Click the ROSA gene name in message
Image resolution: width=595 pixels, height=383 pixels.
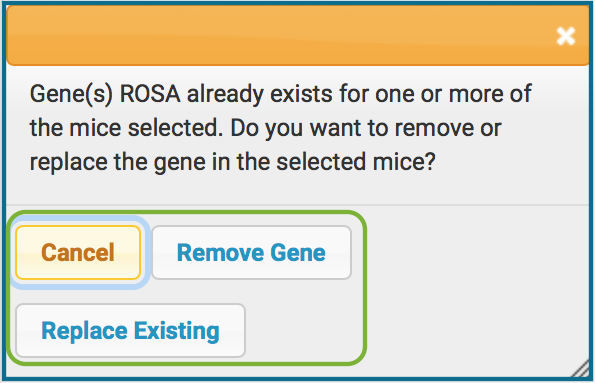pyautogui.click(x=150, y=94)
